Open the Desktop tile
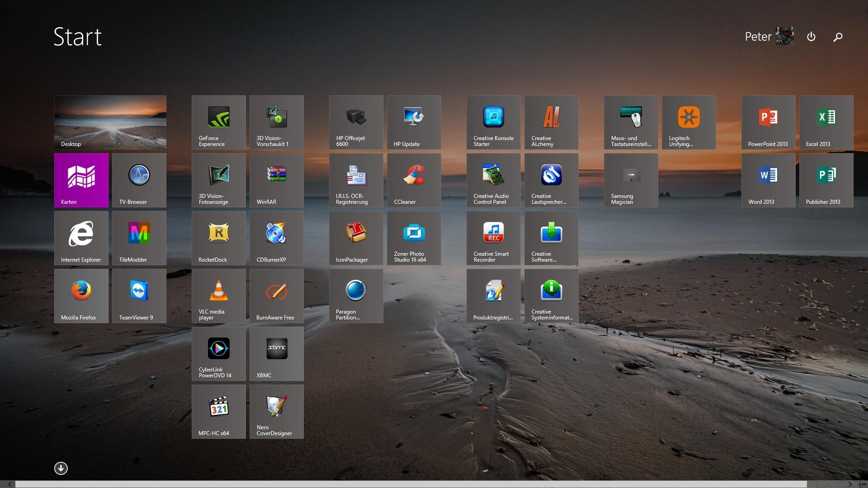 (110, 122)
